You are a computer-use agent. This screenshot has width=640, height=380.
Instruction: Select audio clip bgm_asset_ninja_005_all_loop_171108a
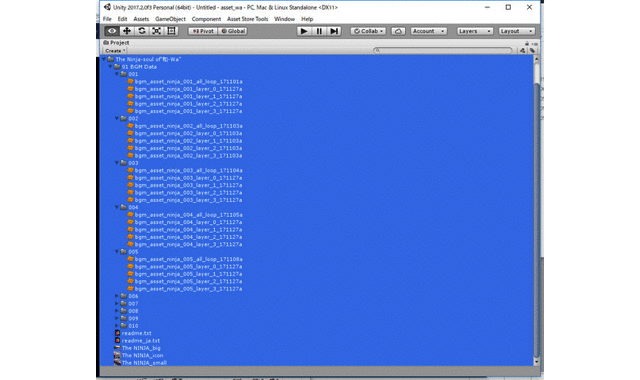pos(188,259)
